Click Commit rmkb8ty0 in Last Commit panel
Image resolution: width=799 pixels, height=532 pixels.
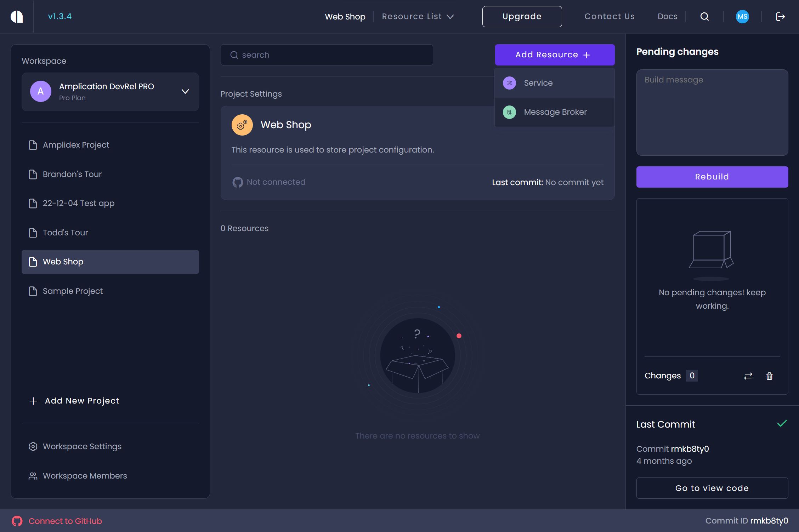click(x=672, y=449)
